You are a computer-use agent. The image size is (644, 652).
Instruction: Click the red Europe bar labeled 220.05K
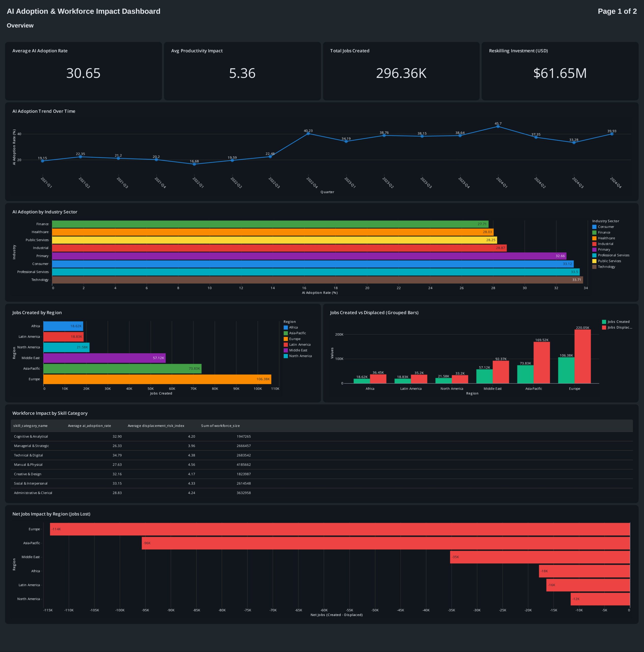[x=583, y=357]
